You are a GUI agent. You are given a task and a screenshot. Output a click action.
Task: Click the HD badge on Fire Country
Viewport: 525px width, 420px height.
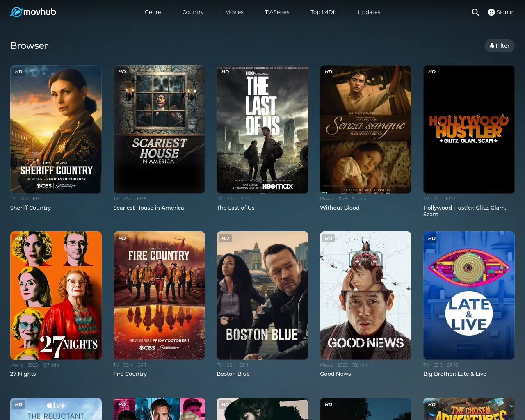[122, 238]
